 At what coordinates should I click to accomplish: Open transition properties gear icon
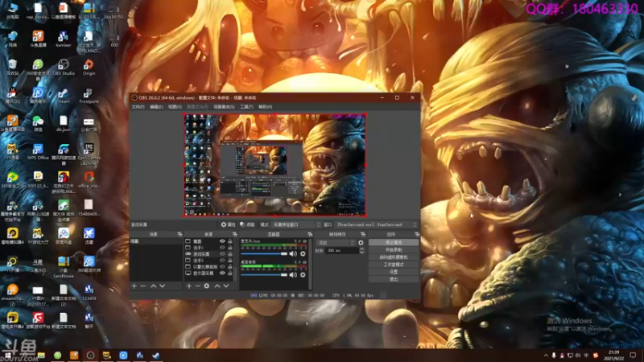point(361,243)
